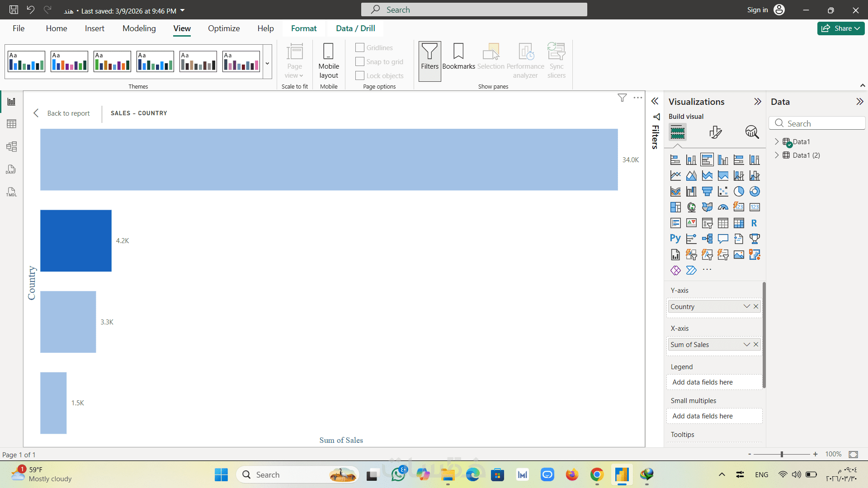Open the Format visual paintbrush tab
The image size is (868, 488).
715,132
